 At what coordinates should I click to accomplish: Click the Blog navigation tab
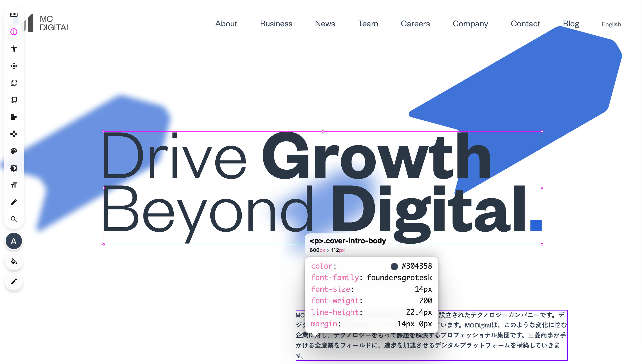(571, 24)
